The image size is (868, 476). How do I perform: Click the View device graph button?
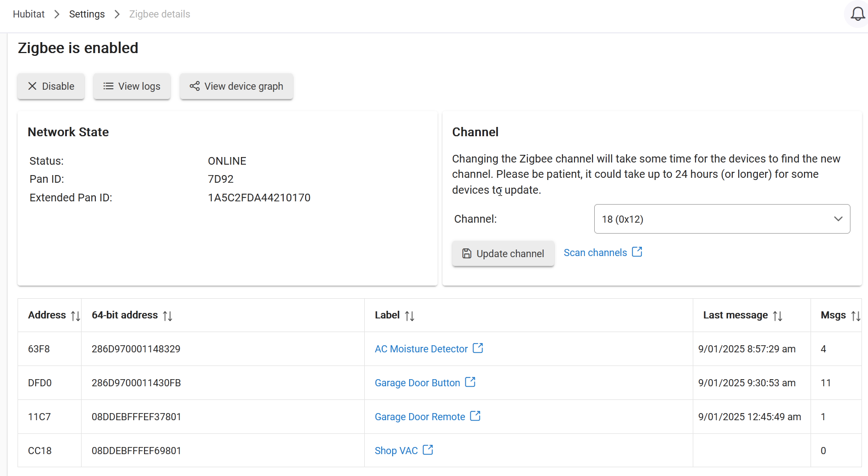pos(237,86)
